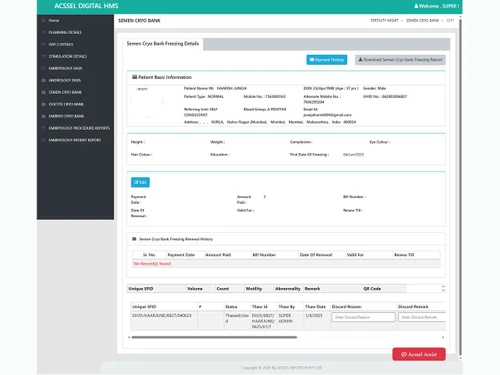Click the First Date Of Freezing value
Viewport: 500px width, 375px height.
353,155
